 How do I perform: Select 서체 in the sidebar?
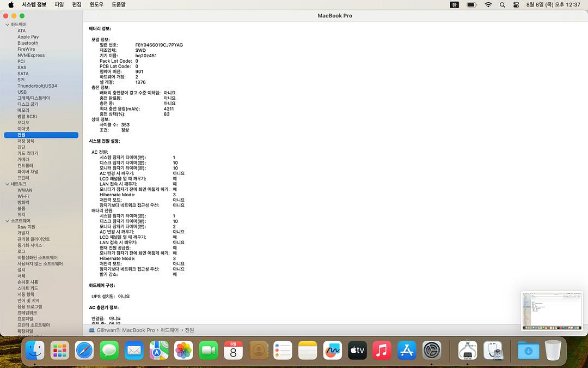[21, 276]
